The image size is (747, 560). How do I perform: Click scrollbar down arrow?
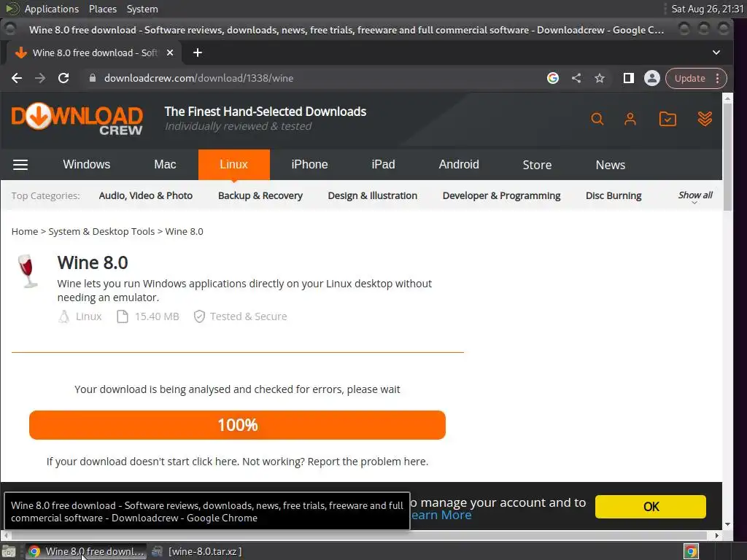(727, 524)
